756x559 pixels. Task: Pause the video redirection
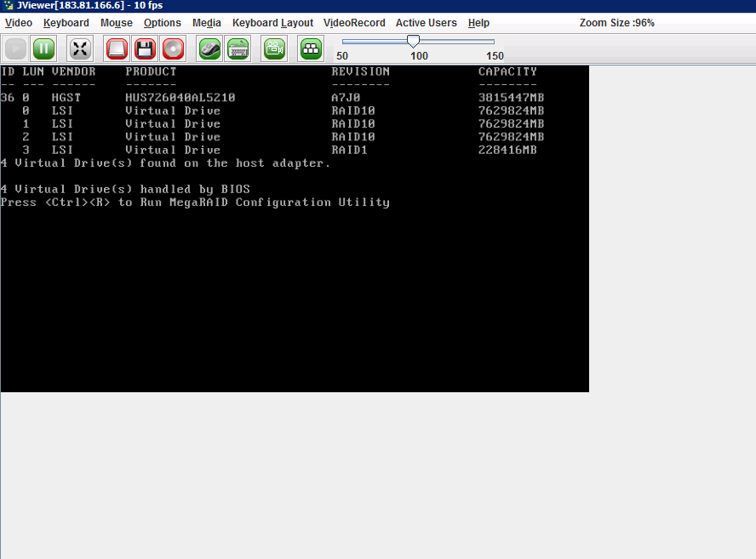[44, 49]
